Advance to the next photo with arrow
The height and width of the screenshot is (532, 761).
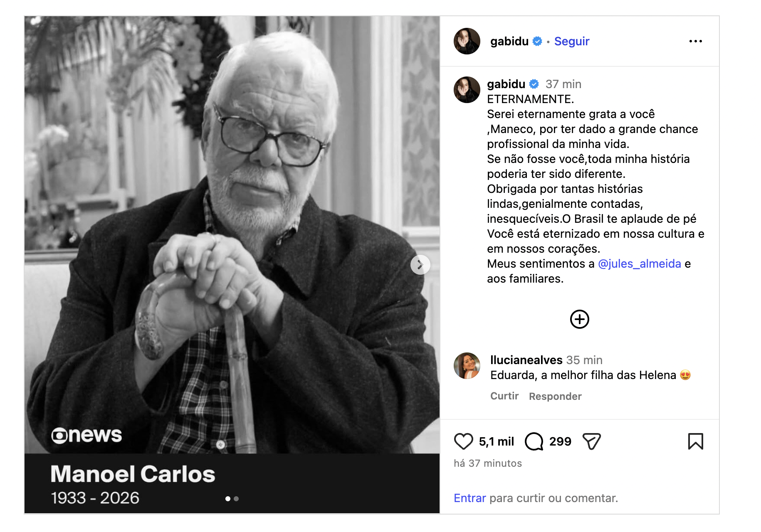(420, 264)
